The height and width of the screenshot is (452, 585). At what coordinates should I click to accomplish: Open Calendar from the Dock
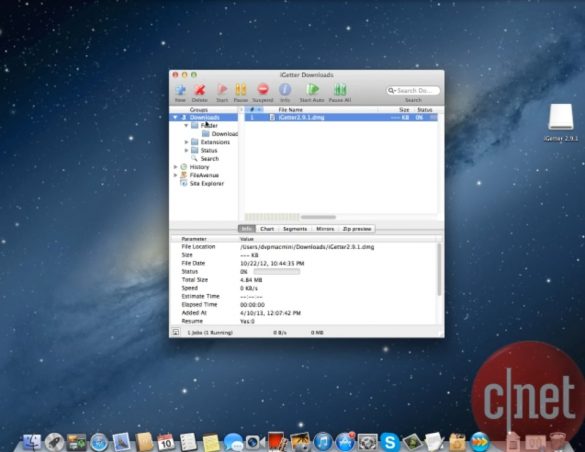166,442
